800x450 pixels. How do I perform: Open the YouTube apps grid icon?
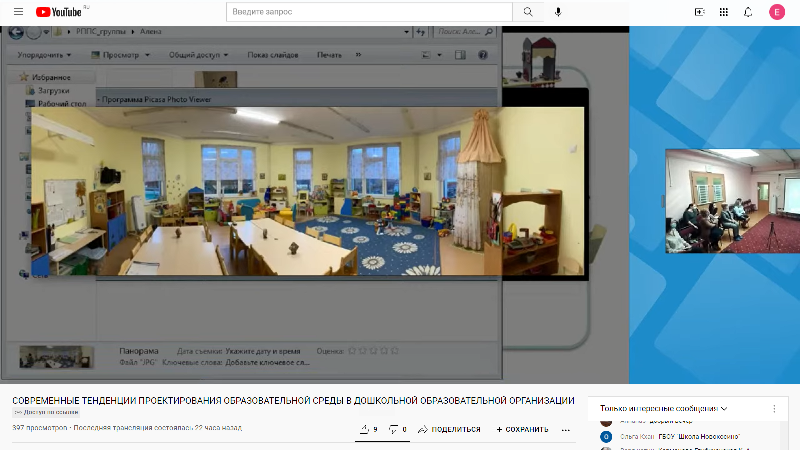point(723,12)
